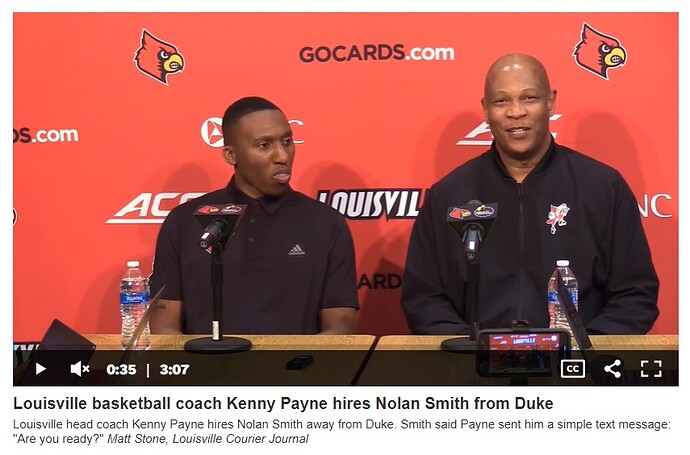Click the cardinal mascot logo at upper right
Viewport: 690px width, 455px height.
coord(600,51)
